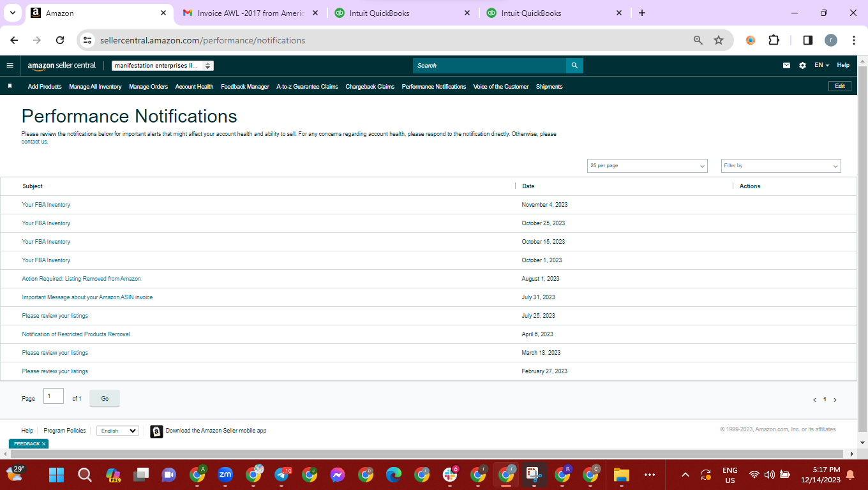The height and width of the screenshot is (490, 868).
Task: Open Your FBA Inventory notification dated November 4
Action: [x=46, y=205]
